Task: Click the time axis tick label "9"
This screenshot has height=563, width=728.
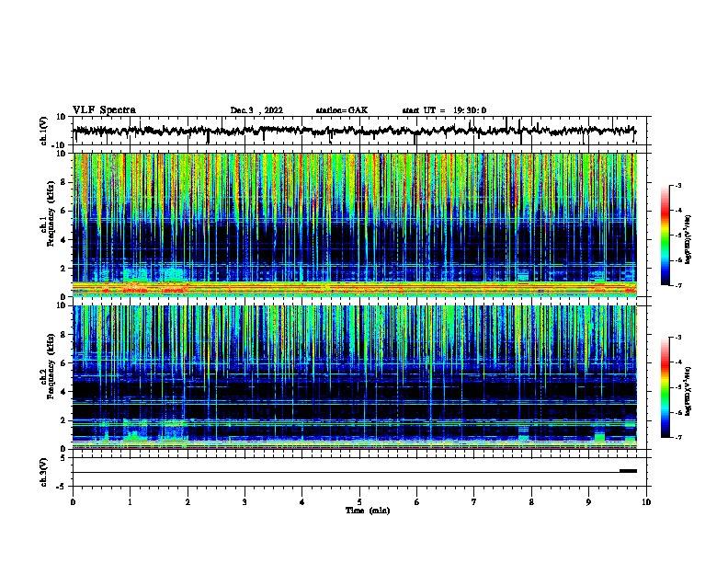Action: (x=588, y=502)
